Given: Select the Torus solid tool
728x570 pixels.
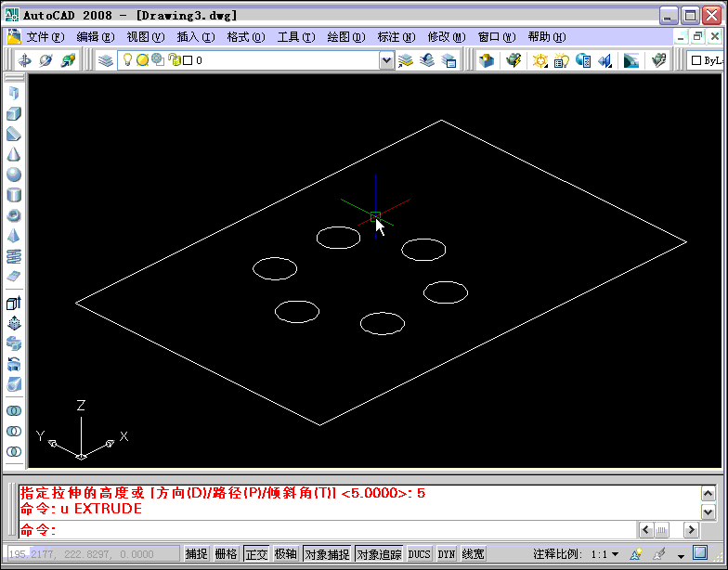Looking at the screenshot, I should click(x=14, y=215).
